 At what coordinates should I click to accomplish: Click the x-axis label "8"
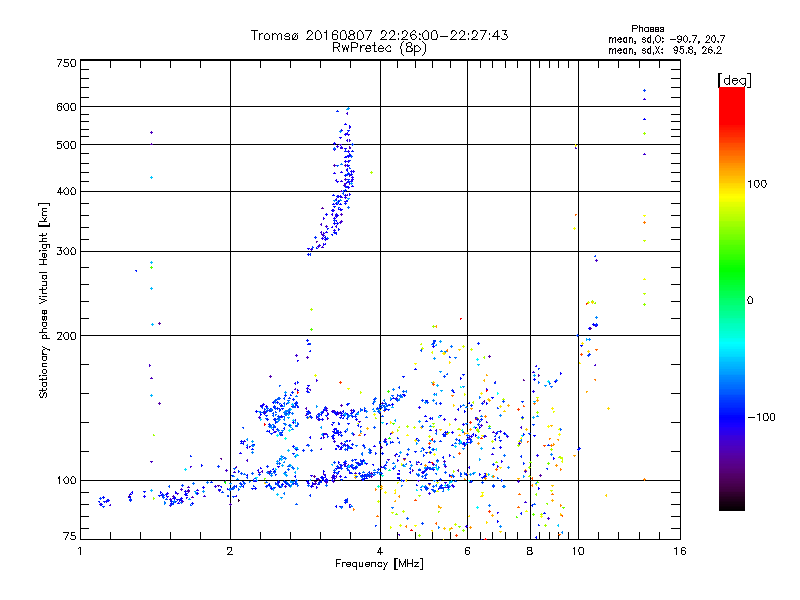pos(530,551)
